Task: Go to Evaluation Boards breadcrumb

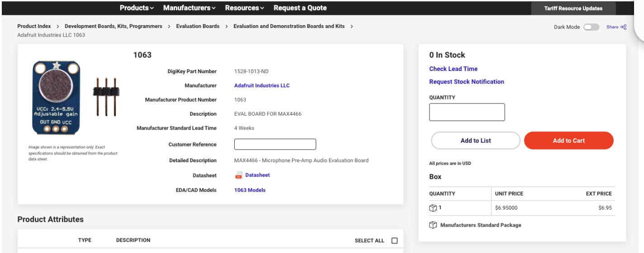Action: pos(198,26)
